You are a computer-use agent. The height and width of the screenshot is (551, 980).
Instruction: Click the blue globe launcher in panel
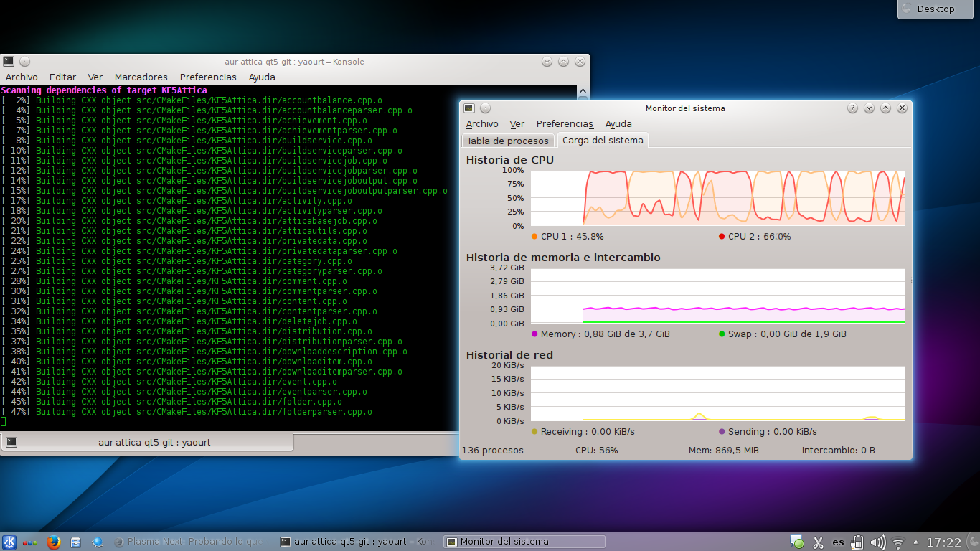pos(98,542)
